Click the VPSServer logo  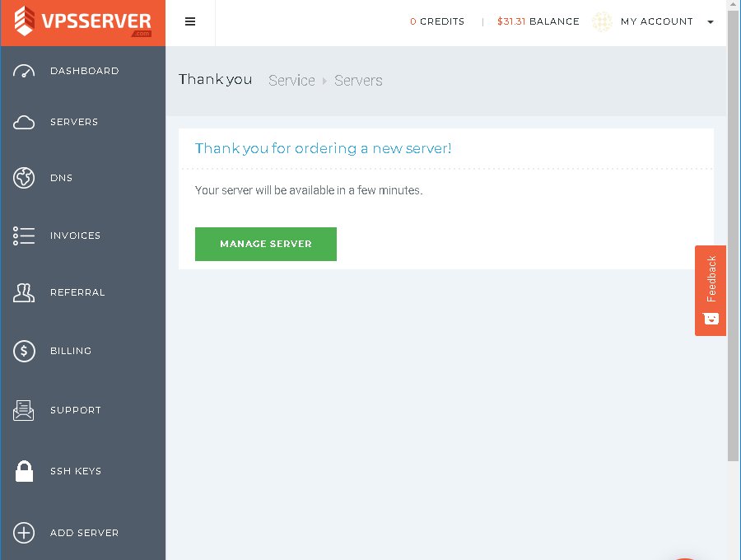82,21
